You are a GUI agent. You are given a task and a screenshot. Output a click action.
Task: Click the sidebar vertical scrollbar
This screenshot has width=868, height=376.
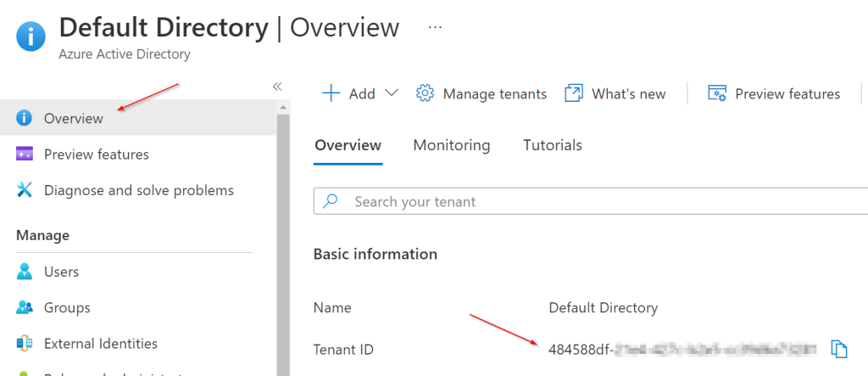(x=283, y=246)
